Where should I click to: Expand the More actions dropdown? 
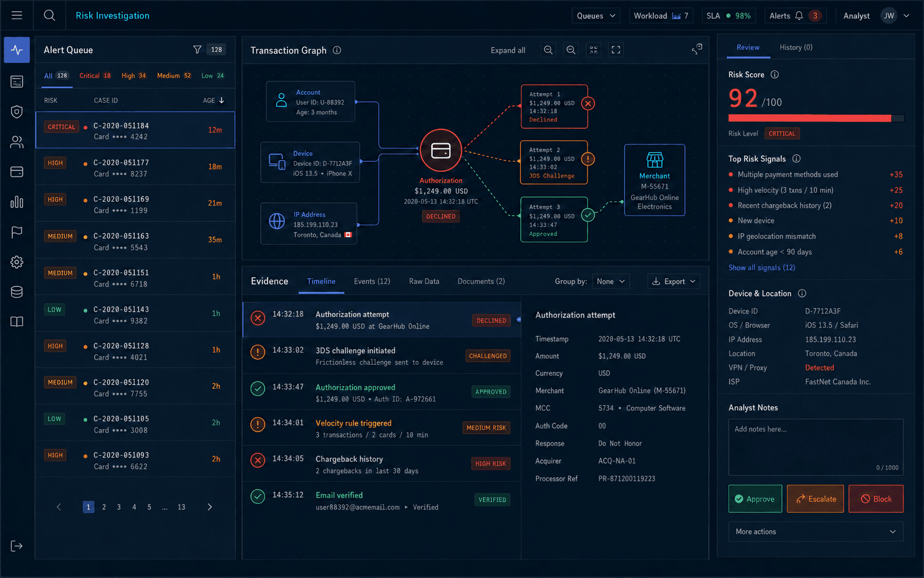pos(816,531)
